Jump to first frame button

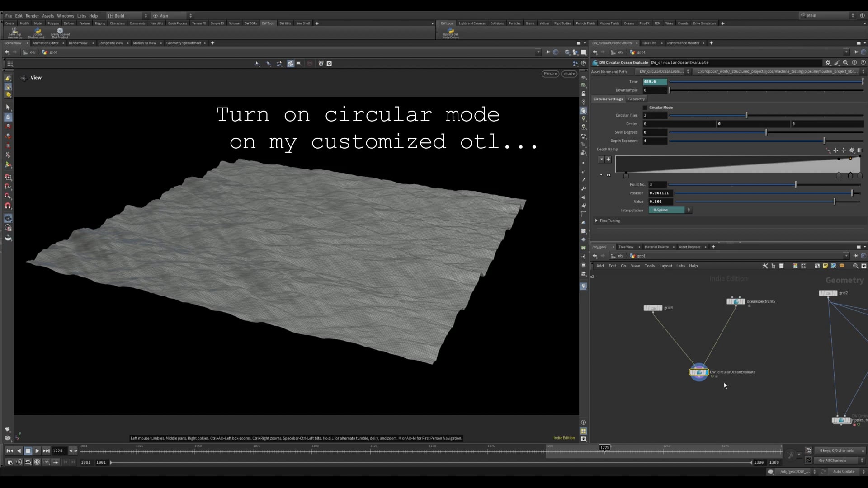[x=9, y=450]
